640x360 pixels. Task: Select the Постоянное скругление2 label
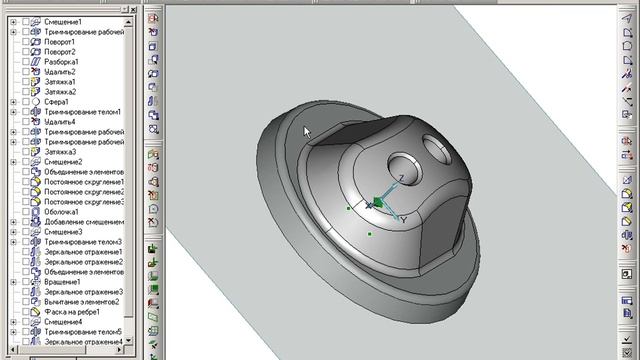coord(84,192)
